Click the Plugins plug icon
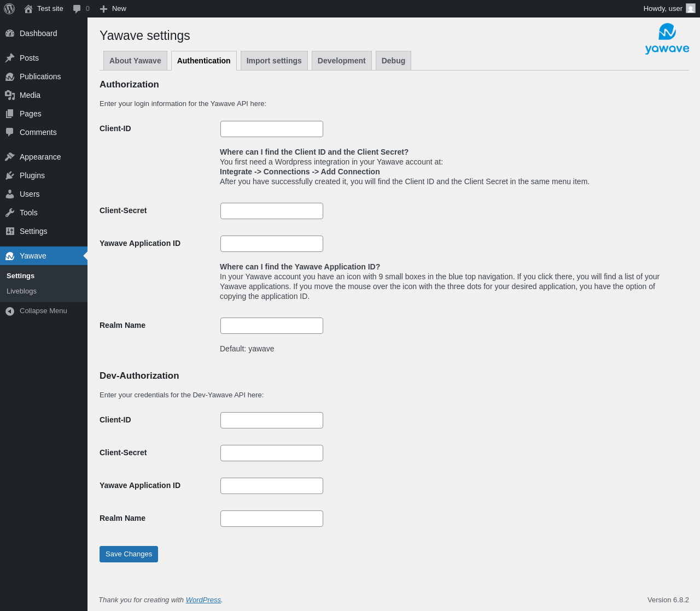This screenshot has width=700, height=611. click(10, 175)
